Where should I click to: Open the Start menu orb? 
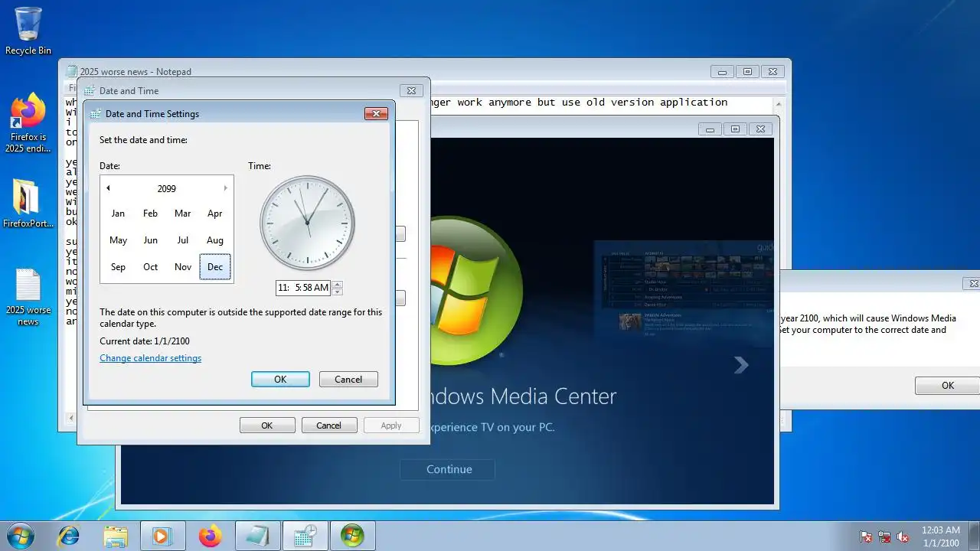click(x=21, y=536)
